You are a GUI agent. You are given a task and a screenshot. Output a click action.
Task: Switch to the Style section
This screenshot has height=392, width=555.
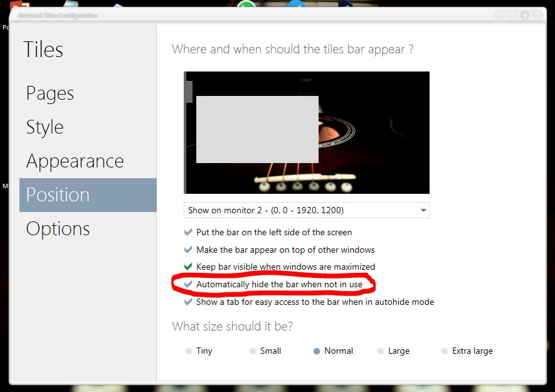click(x=45, y=127)
